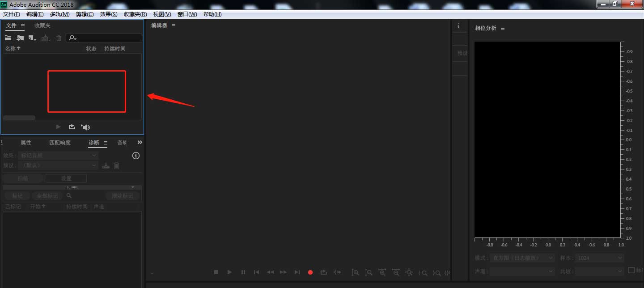Expand hidden panel tabs with double chevron
The image size is (644, 288).
[x=140, y=142]
